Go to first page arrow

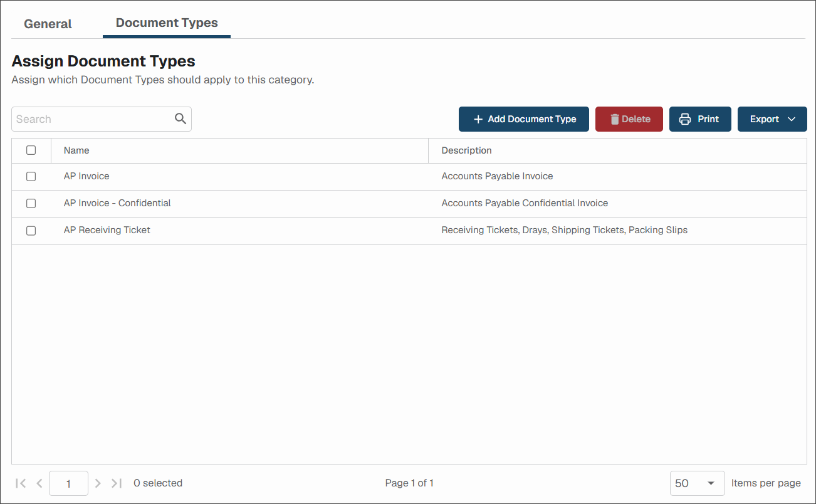(x=21, y=483)
